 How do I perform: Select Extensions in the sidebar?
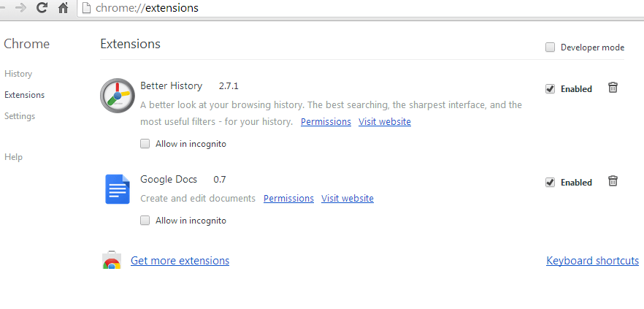pyautogui.click(x=24, y=95)
